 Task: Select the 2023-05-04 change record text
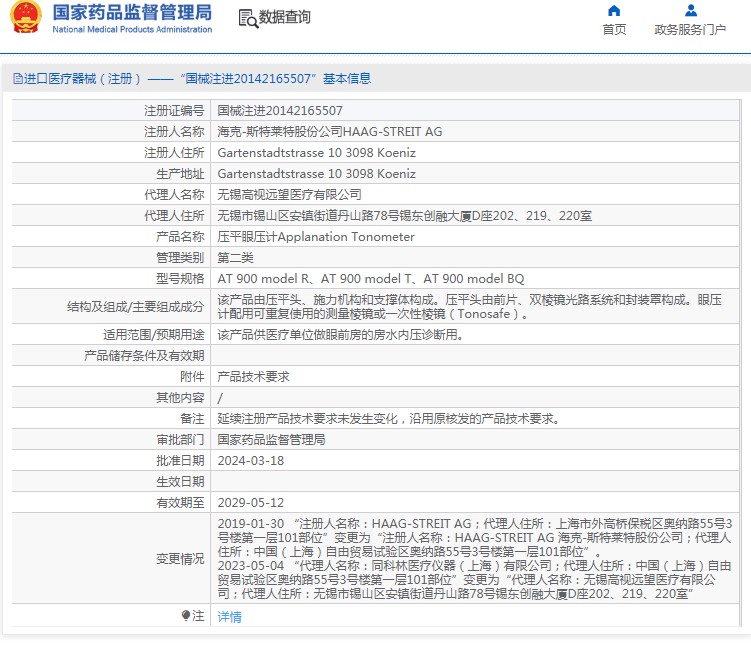click(x=475, y=579)
